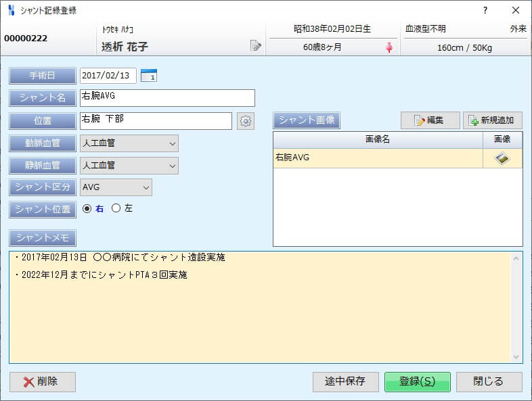Click the 閉じる button

489,382
